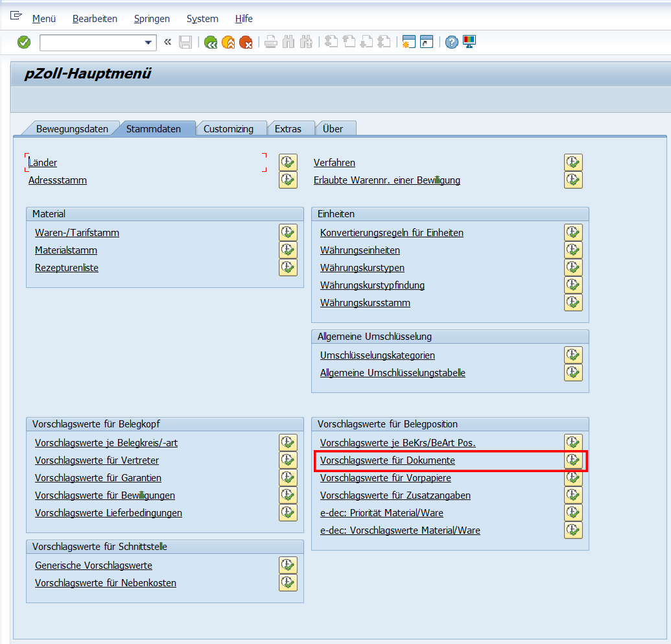Image resolution: width=671 pixels, height=644 pixels.
Task: Open the Bearbeiten menu
Action: coord(95,19)
